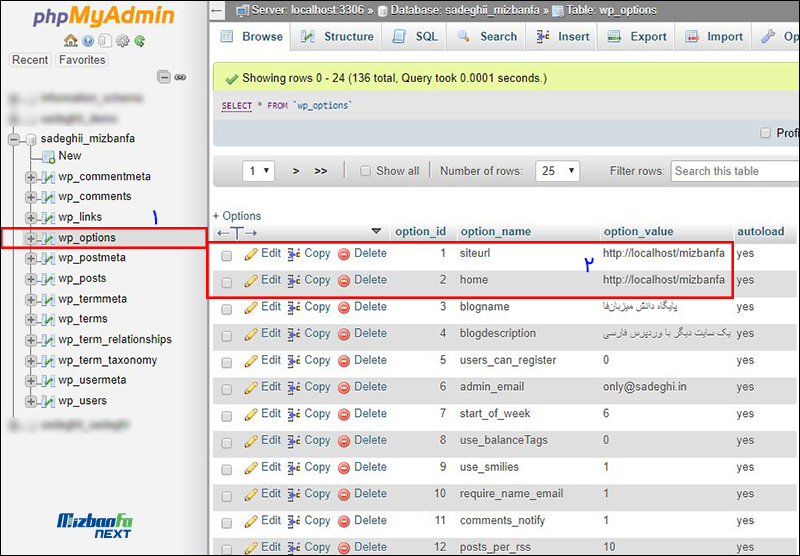The image size is (800, 556).
Task: Open the Structure tab
Action: [x=337, y=37]
